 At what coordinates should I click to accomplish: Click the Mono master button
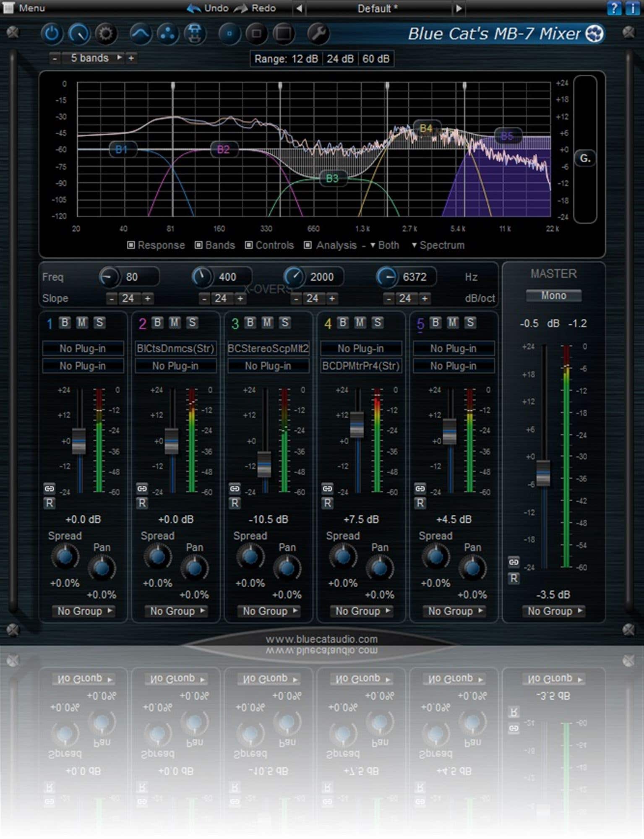554,295
